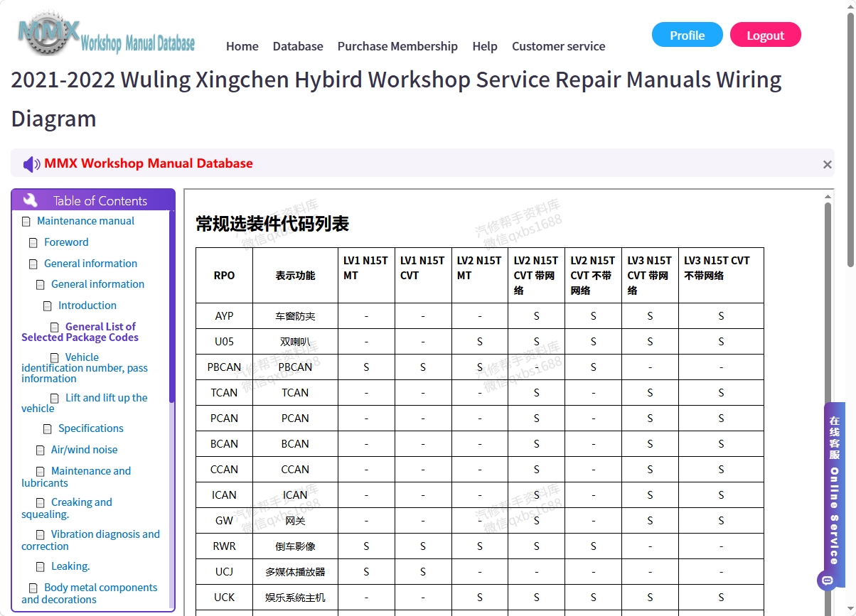Click the document pane scroll-up arrow

(828, 195)
